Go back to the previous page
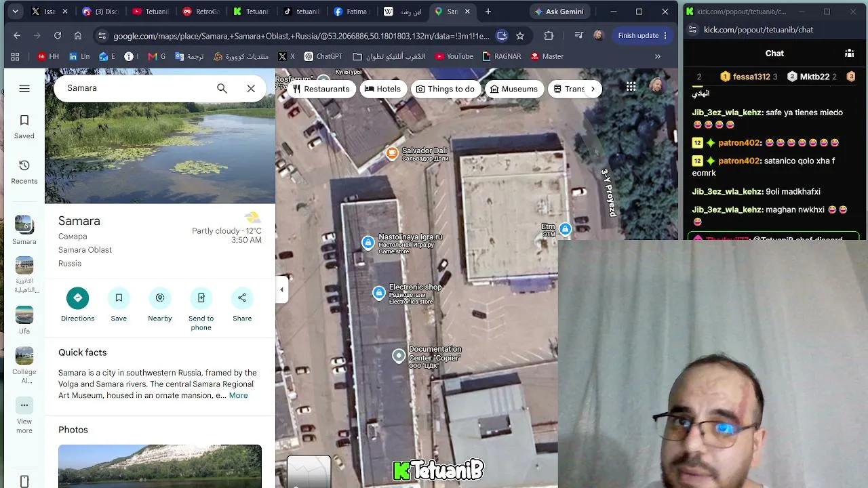This screenshot has height=488, width=868. [x=17, y=35]
